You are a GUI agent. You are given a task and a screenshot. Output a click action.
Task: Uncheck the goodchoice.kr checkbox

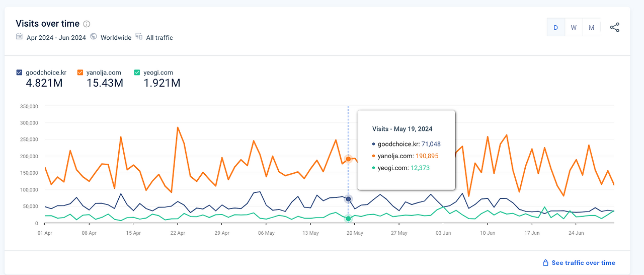click(19, 73)
